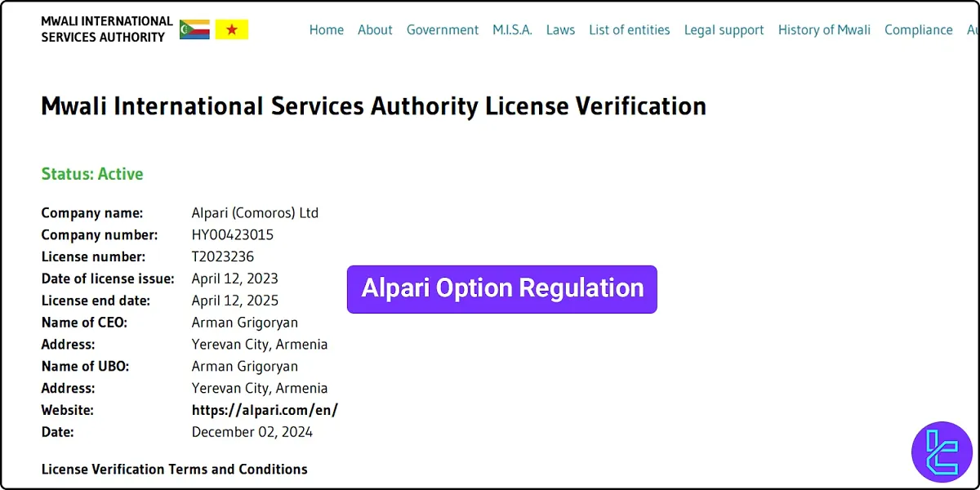980x490 pixels.
Task: Open the List of entities page
Action: tap(630, 30)
